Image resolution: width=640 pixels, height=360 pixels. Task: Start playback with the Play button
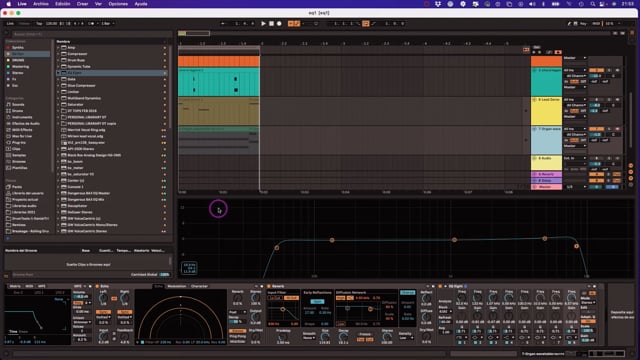coord(263,24)
